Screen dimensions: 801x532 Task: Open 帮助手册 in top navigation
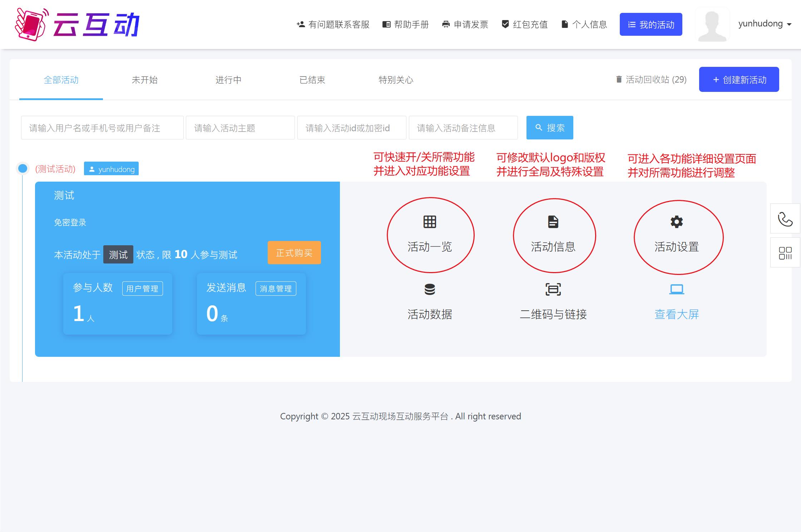point(406,25)
